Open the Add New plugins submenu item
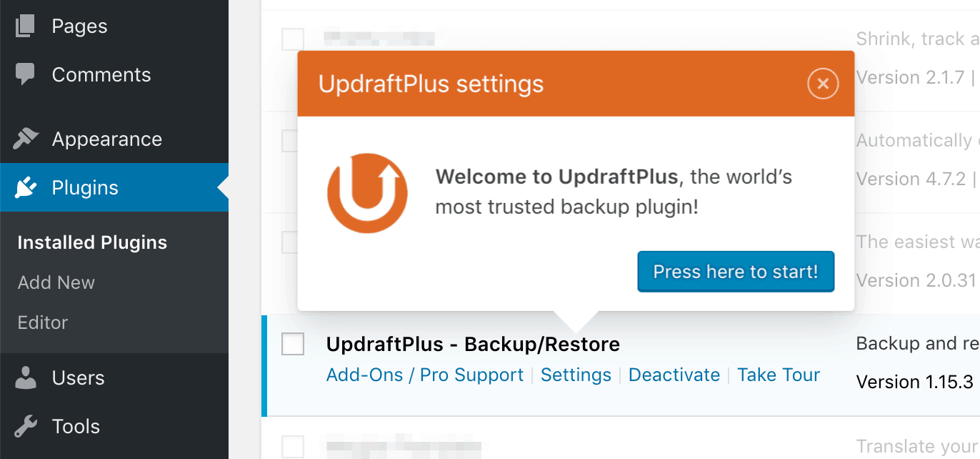Viewport: 980px width, 459px height. (x=56, y=282)
